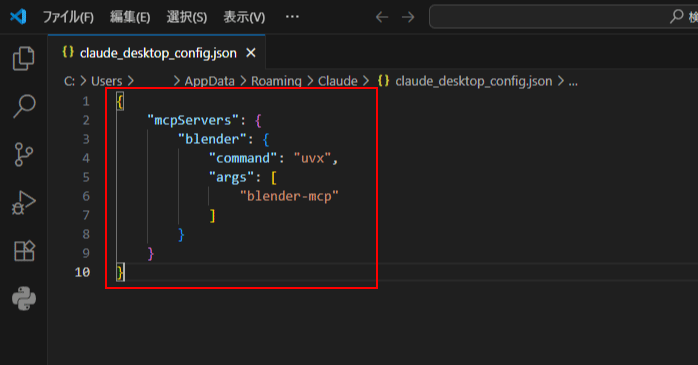Click the "command" key in code
Image resolution: width=698 pixels, height=365 pixels.
pyautogui.click(x=243, y=158)
